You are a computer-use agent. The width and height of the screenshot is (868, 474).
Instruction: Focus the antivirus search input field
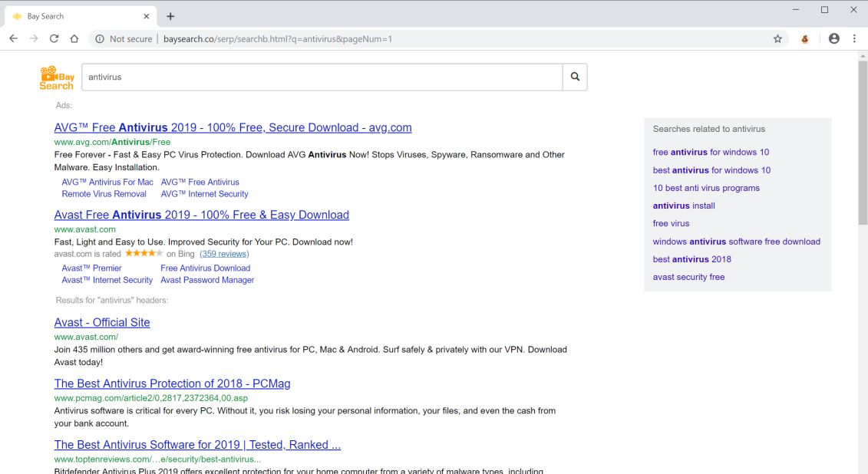(322, 77)
